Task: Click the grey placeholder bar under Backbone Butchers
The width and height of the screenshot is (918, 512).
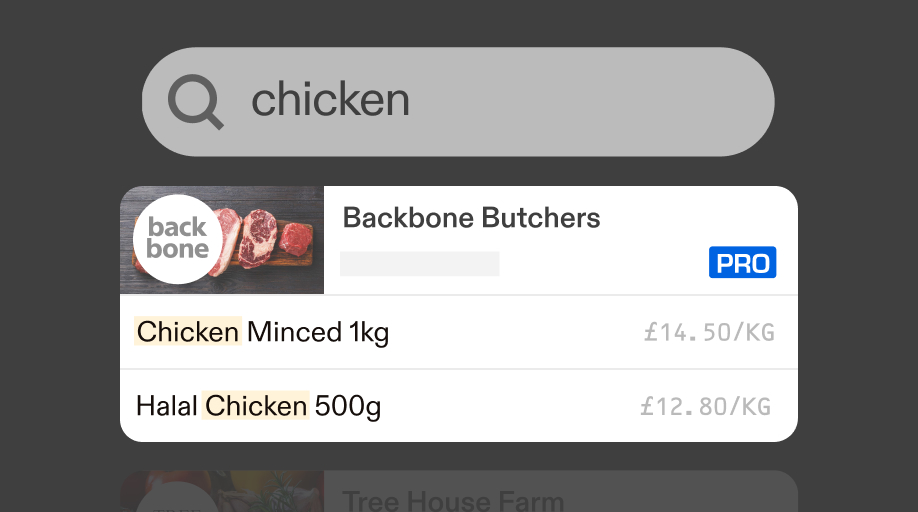Action: [x=420, y=264]
